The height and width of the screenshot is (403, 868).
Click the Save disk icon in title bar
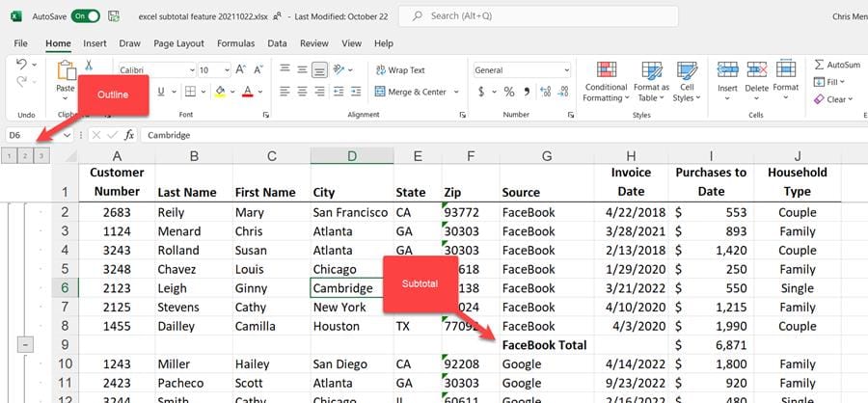point(114,16)
